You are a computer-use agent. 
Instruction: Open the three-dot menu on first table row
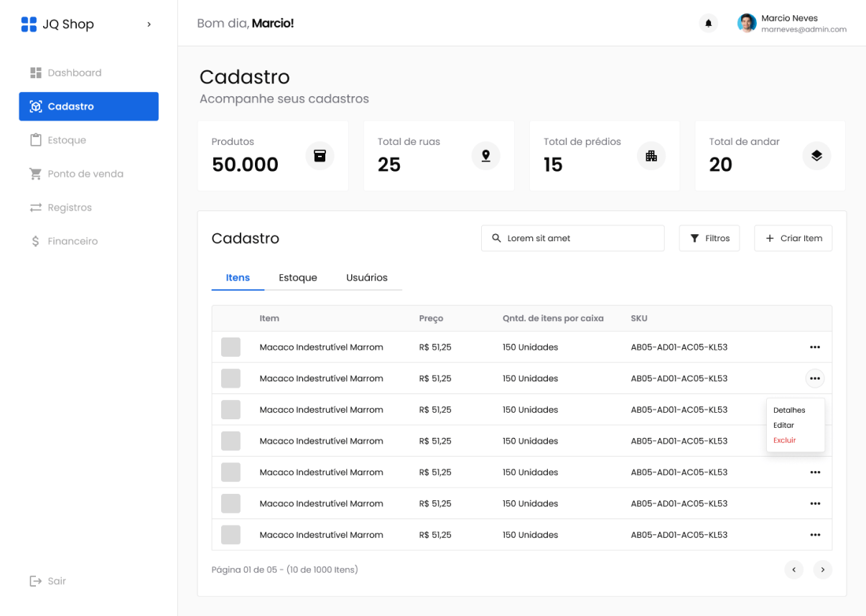(814, 347)
